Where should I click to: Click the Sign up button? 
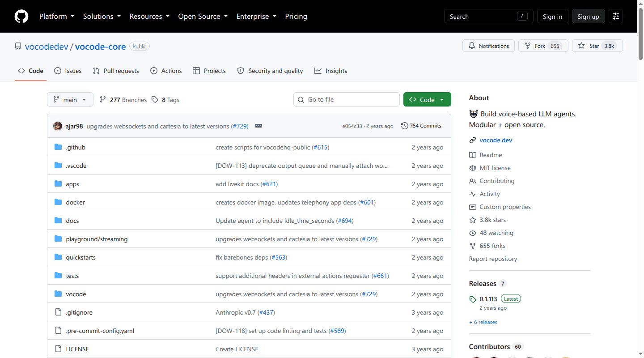[x=588, y=17]
